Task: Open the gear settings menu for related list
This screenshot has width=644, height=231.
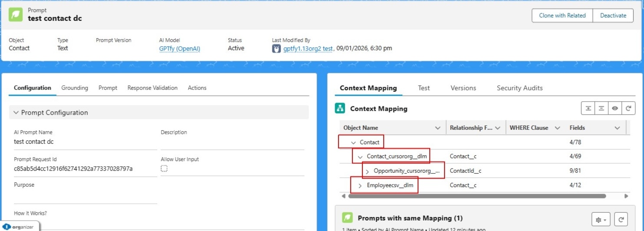Action: point(601,219)
